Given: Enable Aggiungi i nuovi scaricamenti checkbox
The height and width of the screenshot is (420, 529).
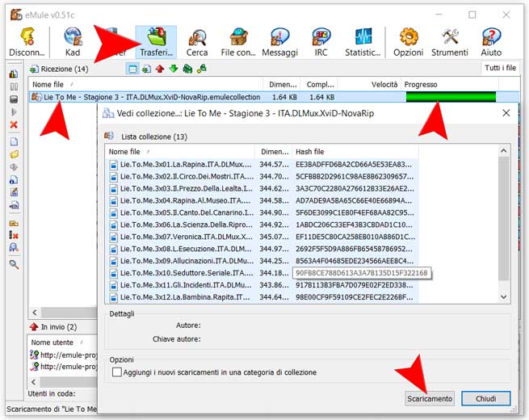Looking at the screenshot, I should coord(117,372).
